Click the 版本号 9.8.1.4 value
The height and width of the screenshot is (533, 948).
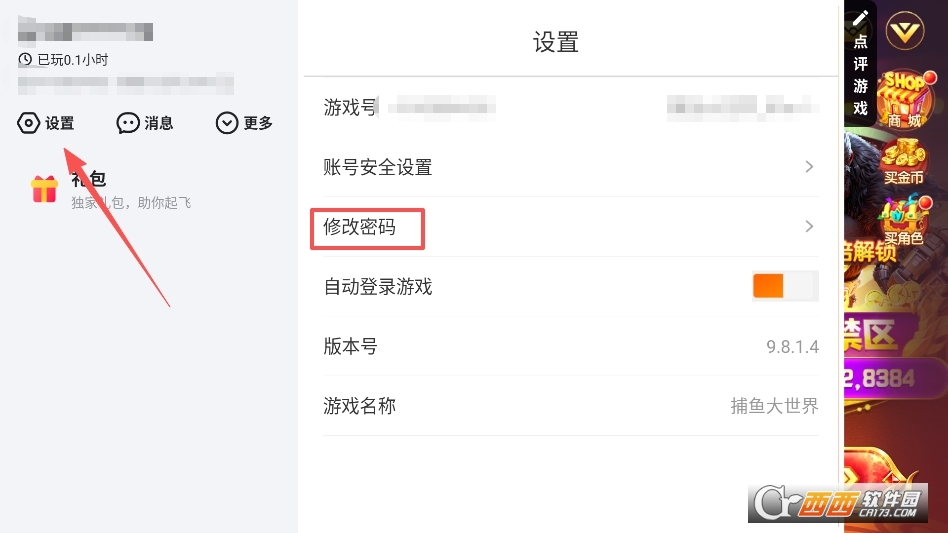792,347
